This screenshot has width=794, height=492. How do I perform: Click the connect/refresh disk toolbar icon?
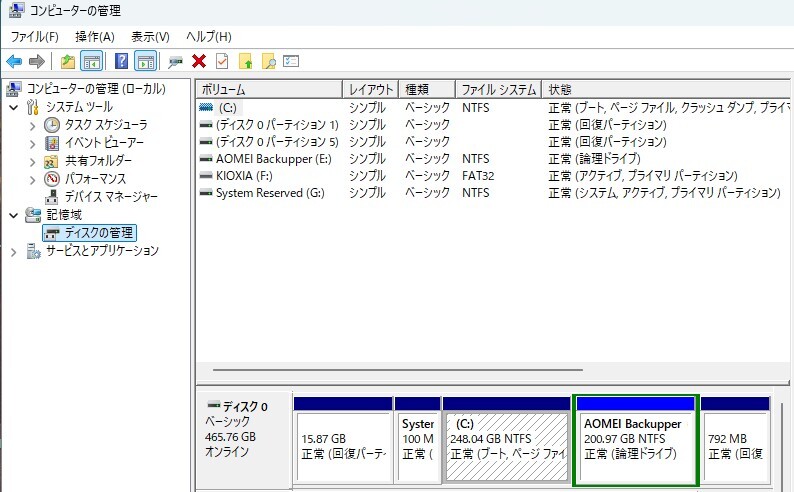(x=175, y=62)
